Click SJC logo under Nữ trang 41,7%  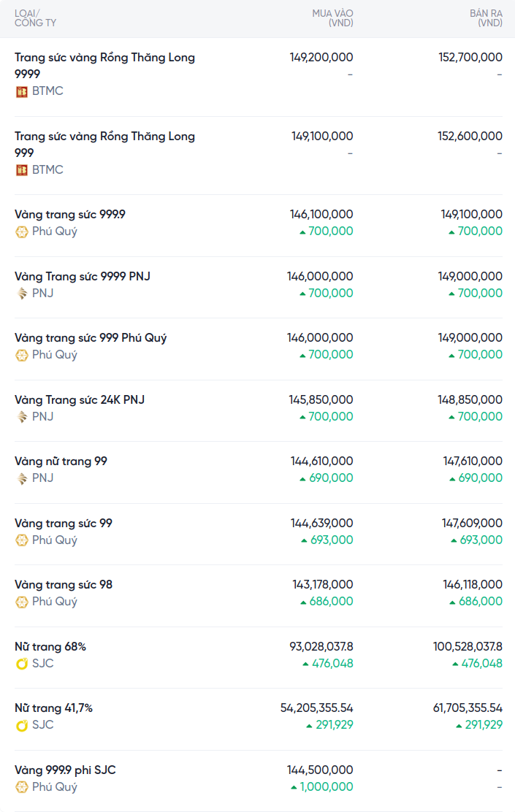pos(21,725)
